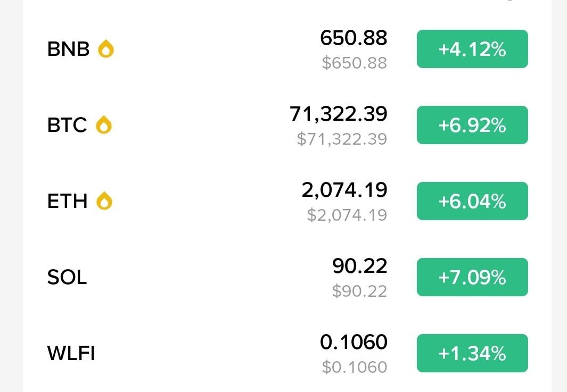Tap the bold SOL price 90.22

[x=359, y=265]
